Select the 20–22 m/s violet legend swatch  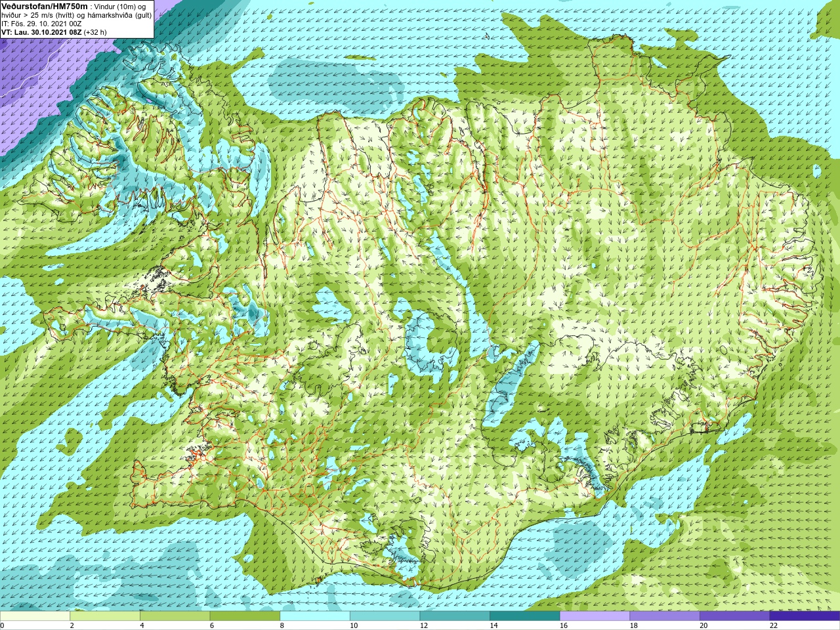tap(735, 616)
